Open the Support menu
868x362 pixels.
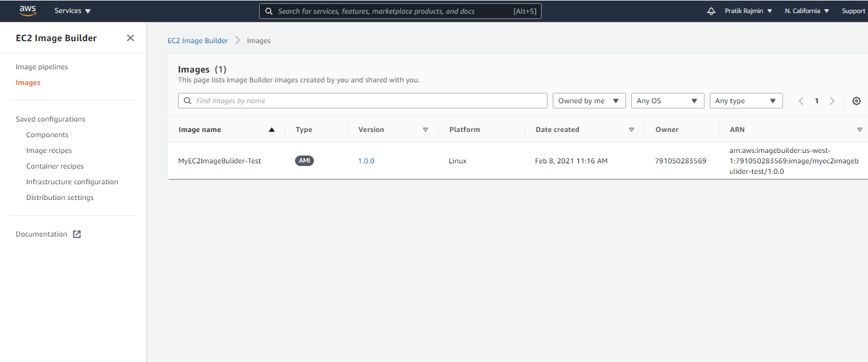(853, 11)
